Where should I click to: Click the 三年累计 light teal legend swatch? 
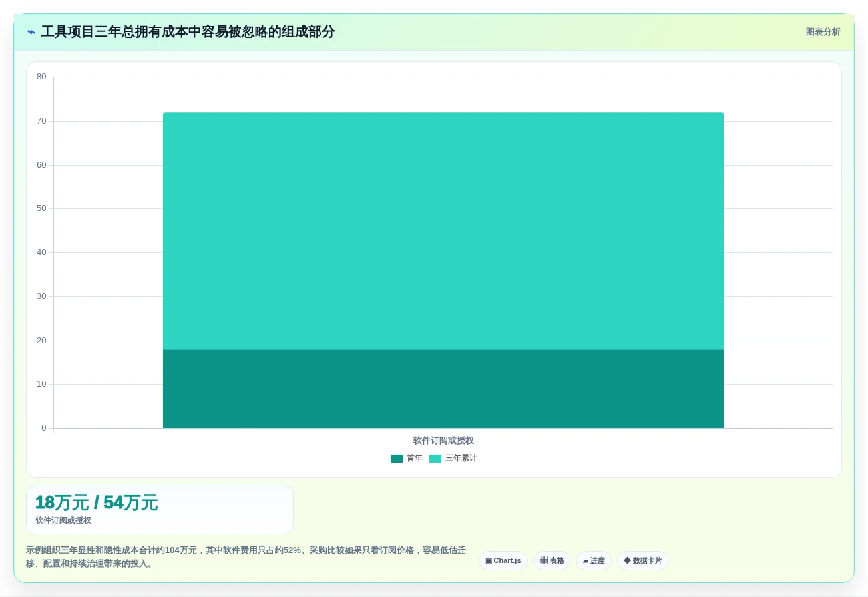(435, 459)
